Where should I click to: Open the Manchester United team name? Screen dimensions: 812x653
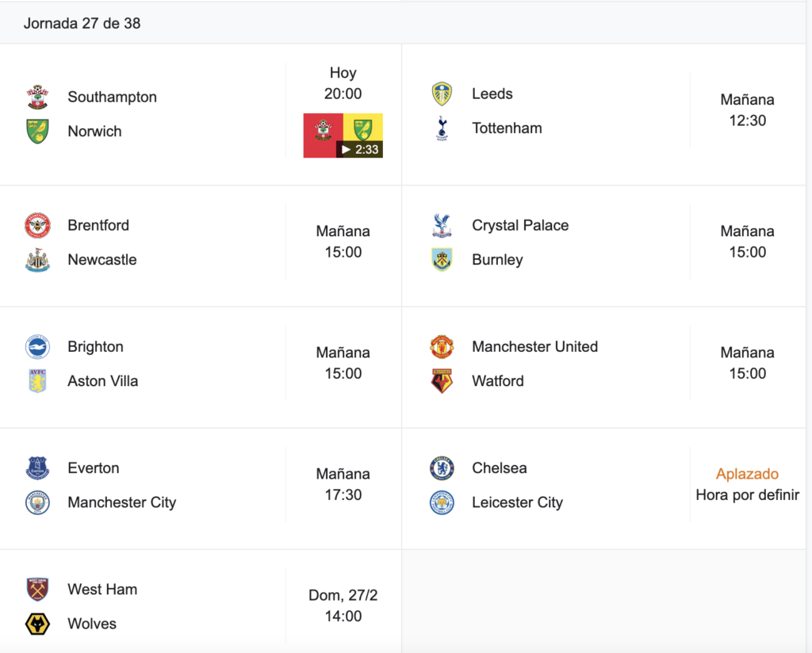535,346
